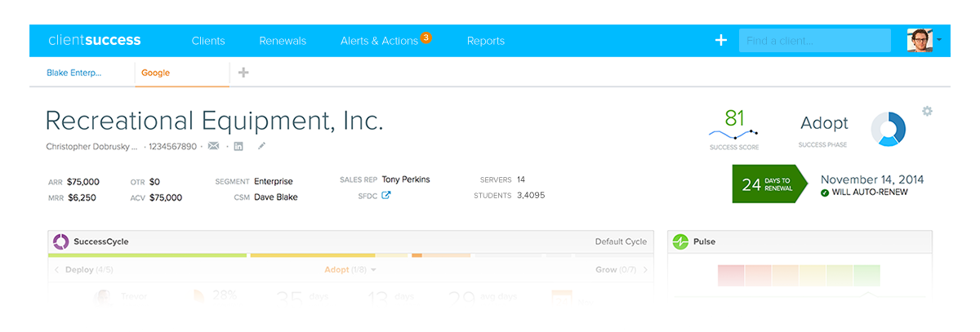Click the MRR value $6,250

(82, 197)
